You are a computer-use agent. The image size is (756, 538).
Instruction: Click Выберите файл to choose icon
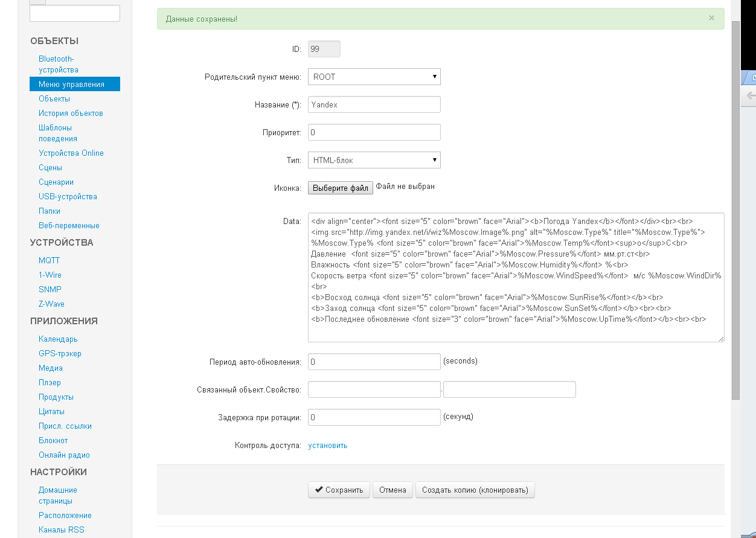[340, 188]
